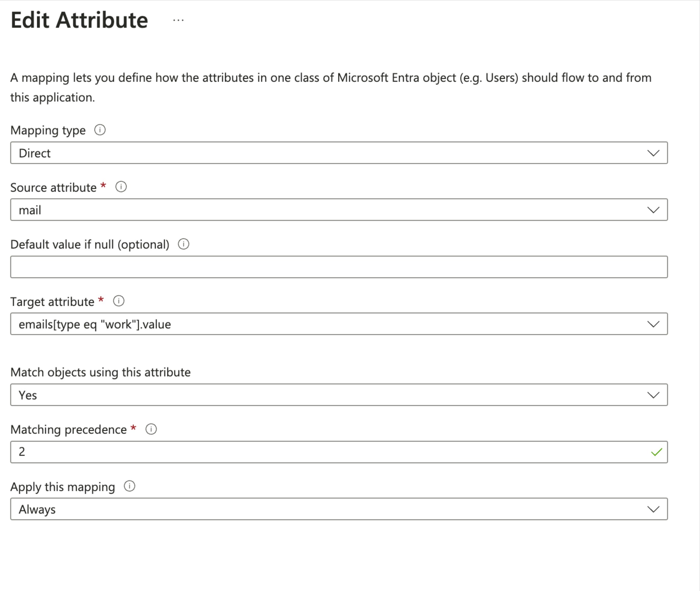Open the Mapping type info tooltip
The height and width of the screenshot is (591, 700).
click(x=100, y=130)
